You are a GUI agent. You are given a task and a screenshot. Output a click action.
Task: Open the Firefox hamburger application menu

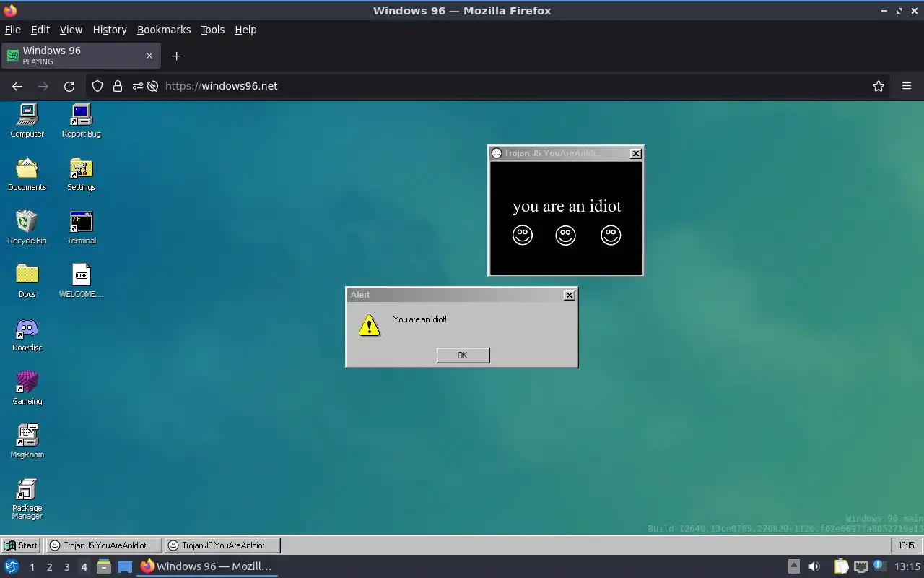(907, 86)
